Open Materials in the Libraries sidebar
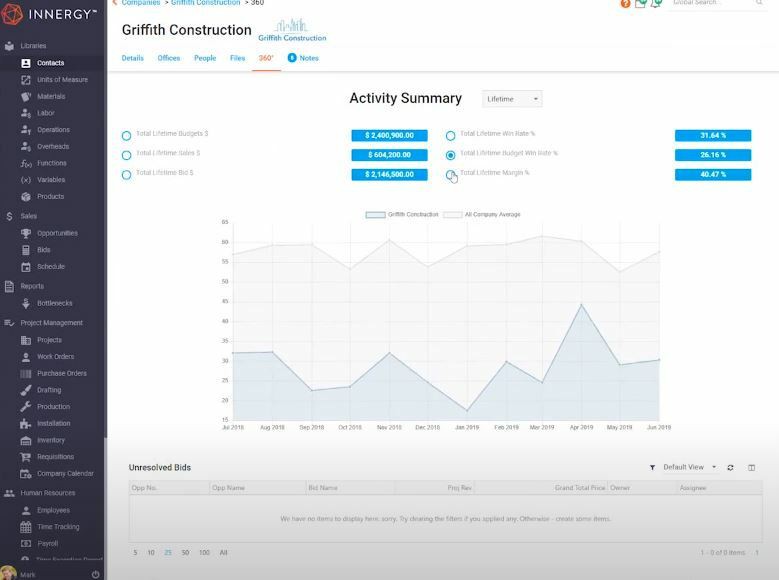The width and height of the screenshot is (779, 580). click(x=51, y=96)
